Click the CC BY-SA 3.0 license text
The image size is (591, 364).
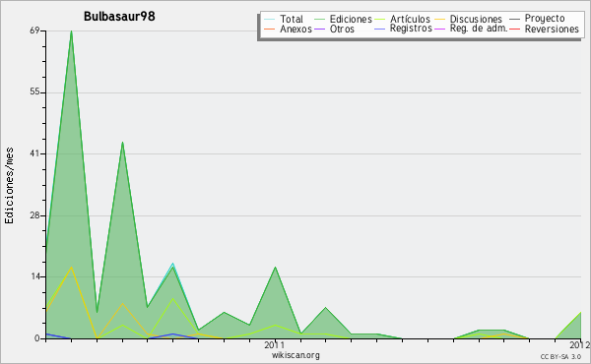[x=560, y=356]
